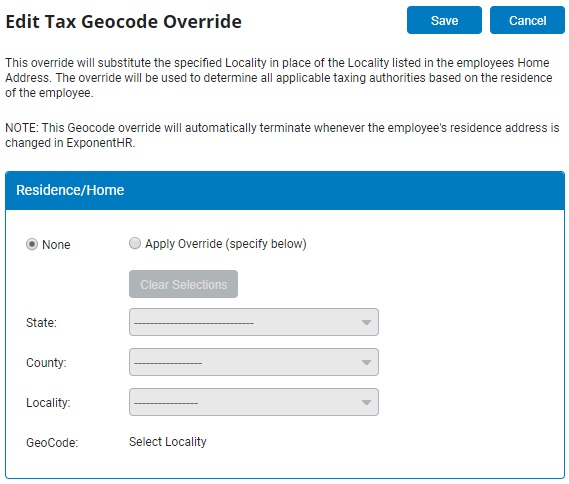Click the State dropdown arrow icon
This screenshot has height=484, width=569.
tap(366, 323)
